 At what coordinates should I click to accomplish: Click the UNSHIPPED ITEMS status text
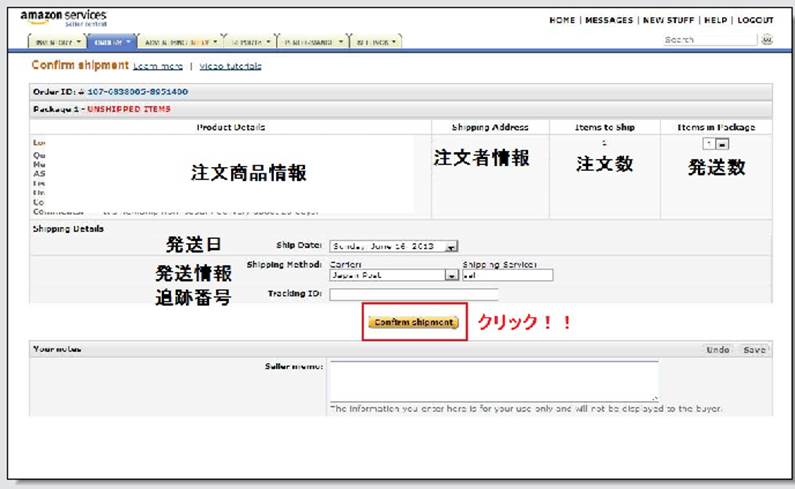pos(129,109)
